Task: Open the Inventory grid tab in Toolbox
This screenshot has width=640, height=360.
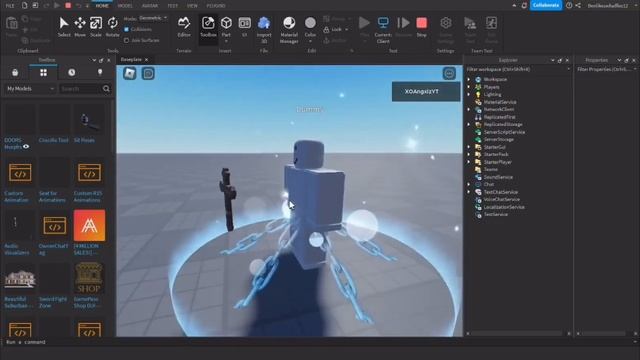Action: point(43,73)
